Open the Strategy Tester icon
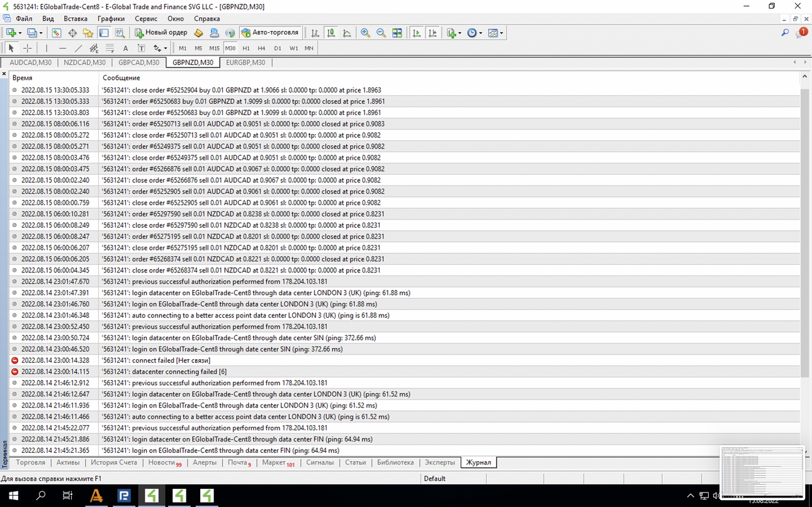 [x=120, y=33]
